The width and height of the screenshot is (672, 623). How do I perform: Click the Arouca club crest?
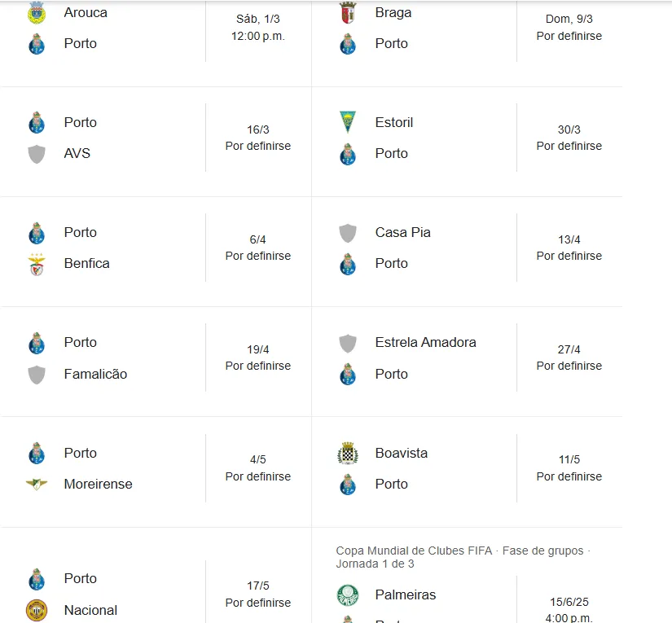coord(36,12)
